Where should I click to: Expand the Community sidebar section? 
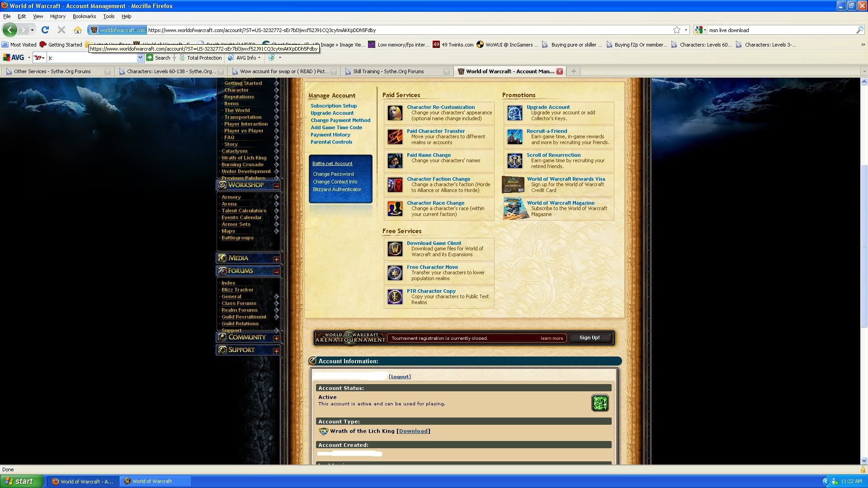pyautogui.click(x=276, y=338)
